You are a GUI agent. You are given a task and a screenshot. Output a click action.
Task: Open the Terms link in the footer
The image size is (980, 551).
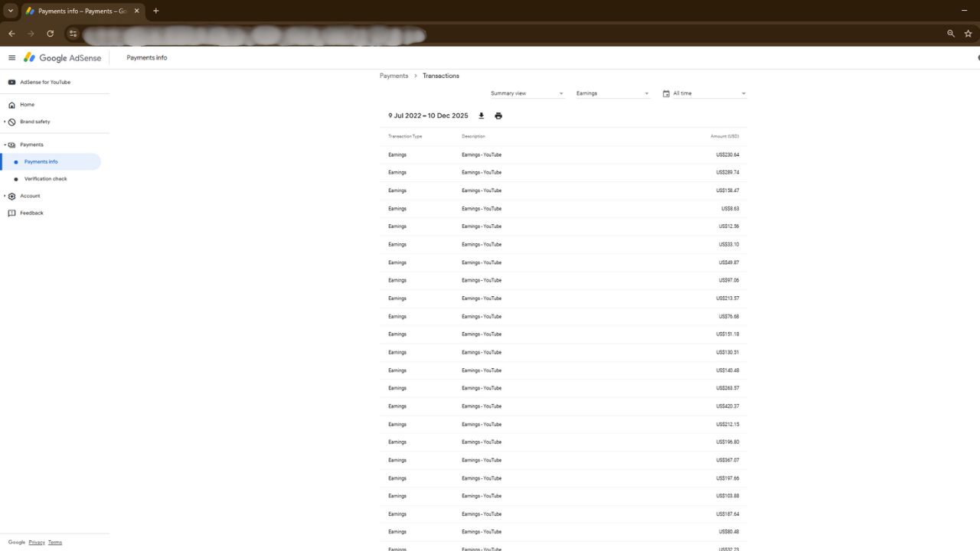(54, 542)
